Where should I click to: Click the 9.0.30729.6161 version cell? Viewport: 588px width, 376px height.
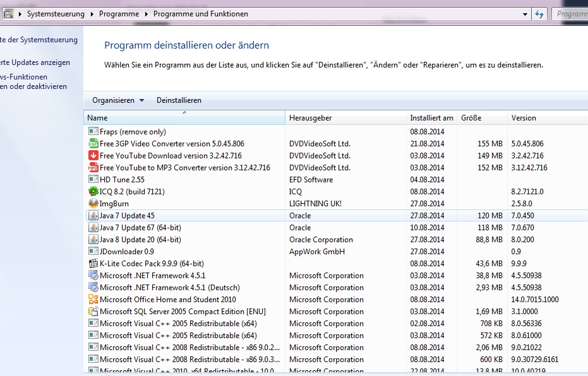click(x=535, y=360)
